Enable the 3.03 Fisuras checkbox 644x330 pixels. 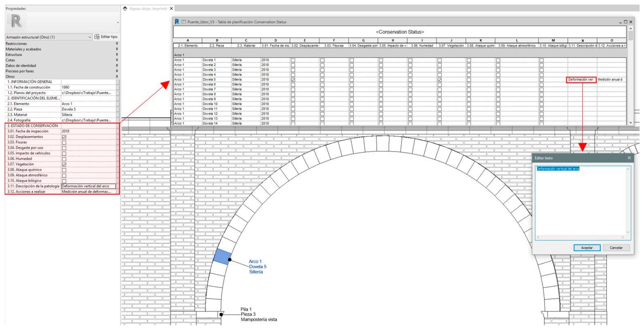[64, 142]
